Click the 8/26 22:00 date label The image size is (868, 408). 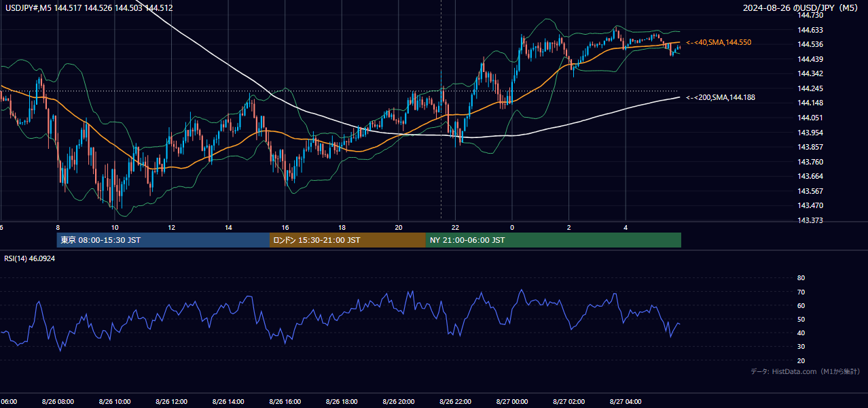(455, 402)
